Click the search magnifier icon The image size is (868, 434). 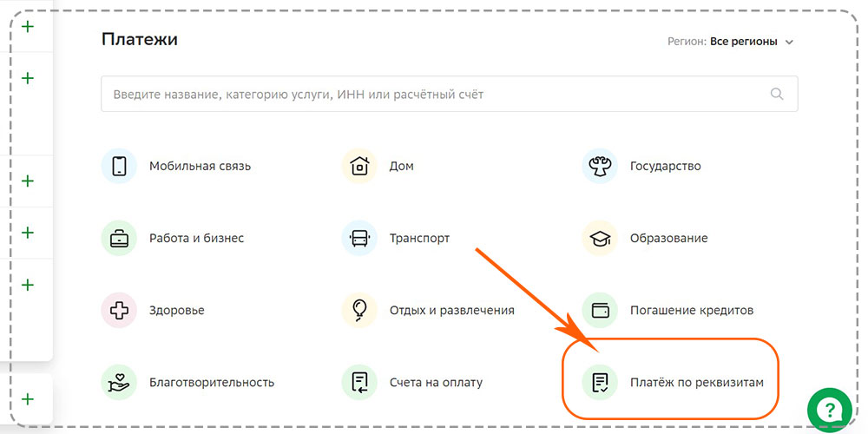(777, 94)
